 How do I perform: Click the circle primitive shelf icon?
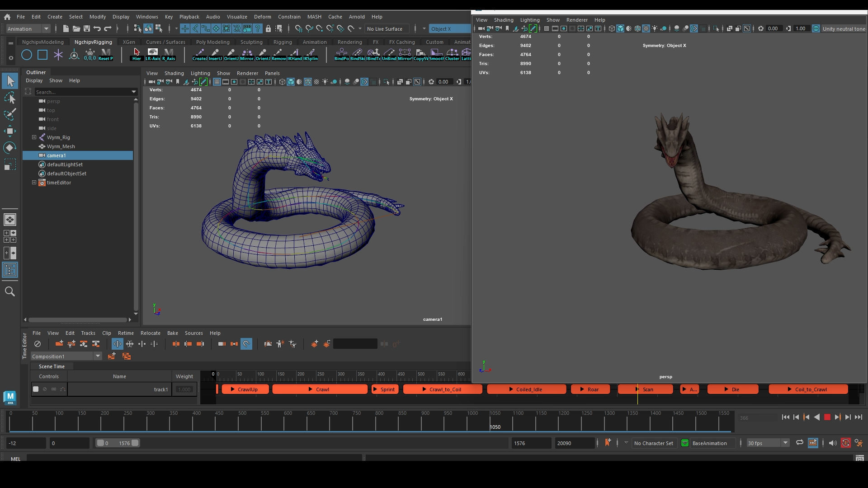[x=27, y=55]
